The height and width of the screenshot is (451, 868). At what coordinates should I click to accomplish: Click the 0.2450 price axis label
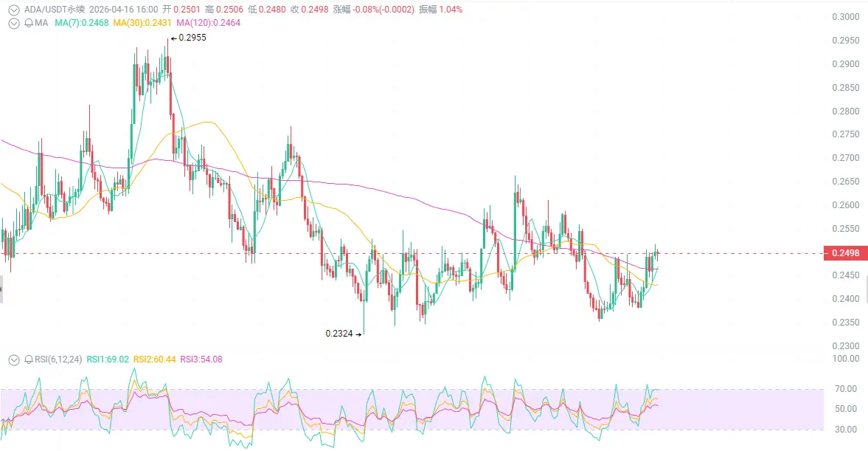point(846,275)
